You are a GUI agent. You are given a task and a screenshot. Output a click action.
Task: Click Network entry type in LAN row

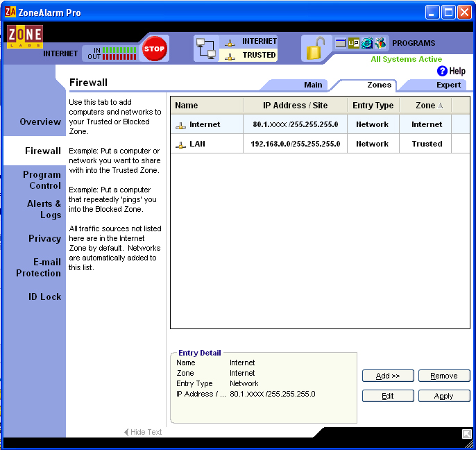(373, 144)
